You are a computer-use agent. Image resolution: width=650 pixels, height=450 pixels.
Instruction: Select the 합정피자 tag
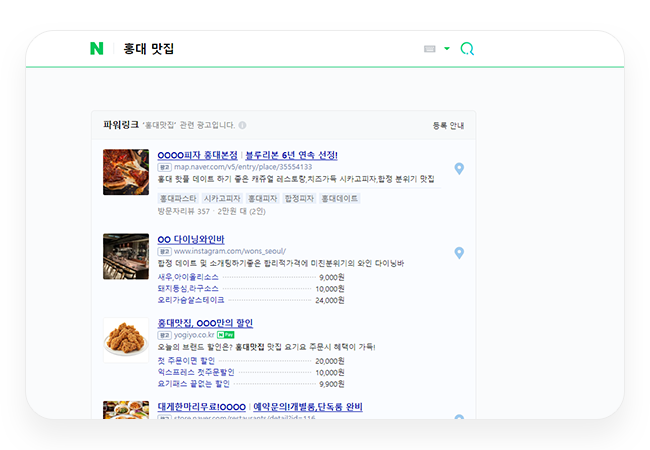coord(299,198)
